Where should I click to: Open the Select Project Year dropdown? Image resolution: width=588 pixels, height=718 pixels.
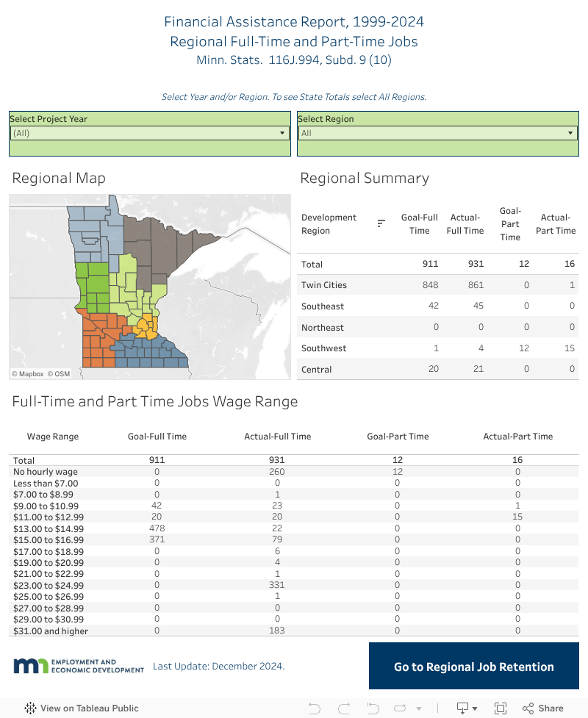(x=149, y=133)
